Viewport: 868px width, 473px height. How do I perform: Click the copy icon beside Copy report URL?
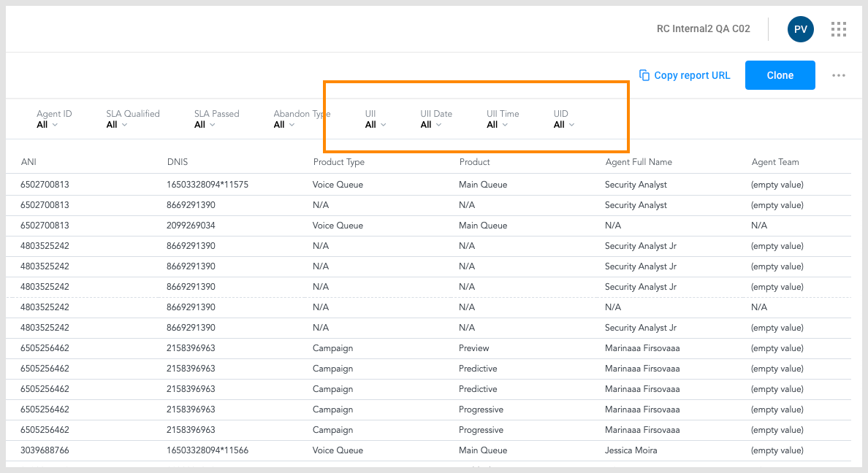click(644, 75)
